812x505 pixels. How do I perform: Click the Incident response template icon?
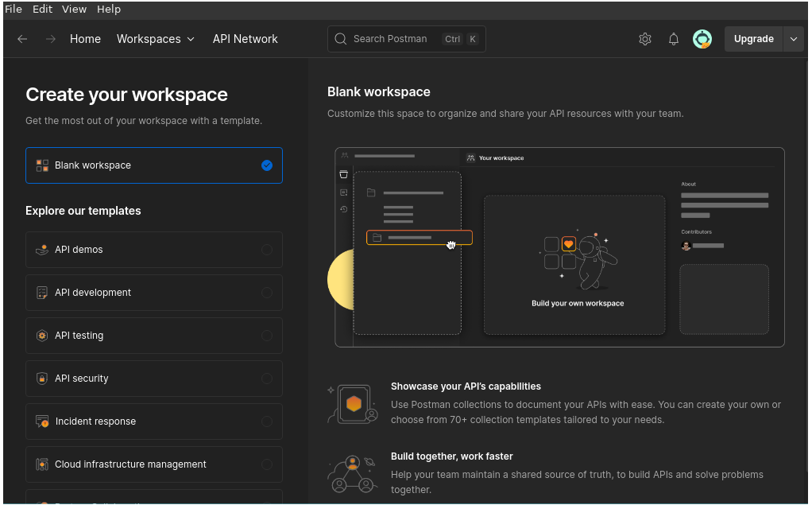42,421
